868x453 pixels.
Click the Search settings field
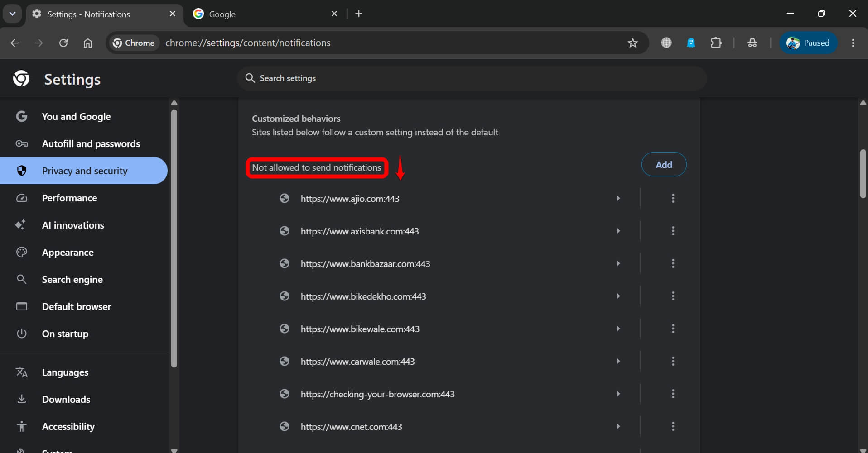click(x=472, y=78)
